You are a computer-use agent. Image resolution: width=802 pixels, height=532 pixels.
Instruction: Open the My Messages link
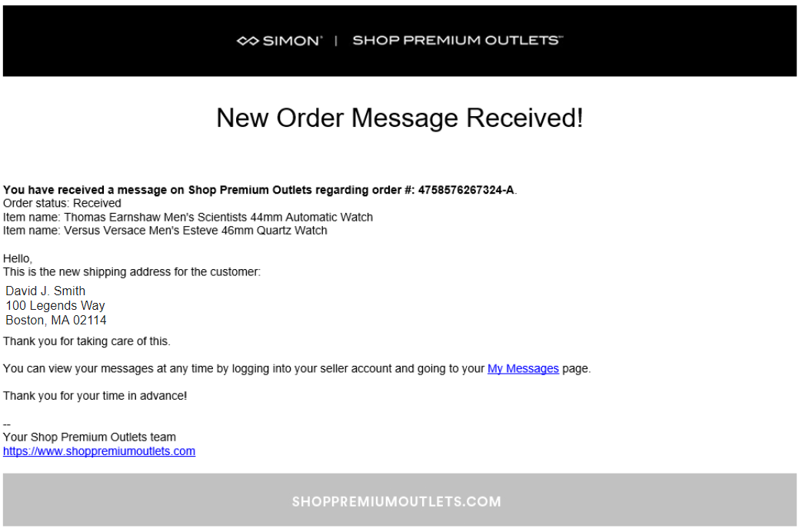tap(523, 368)
